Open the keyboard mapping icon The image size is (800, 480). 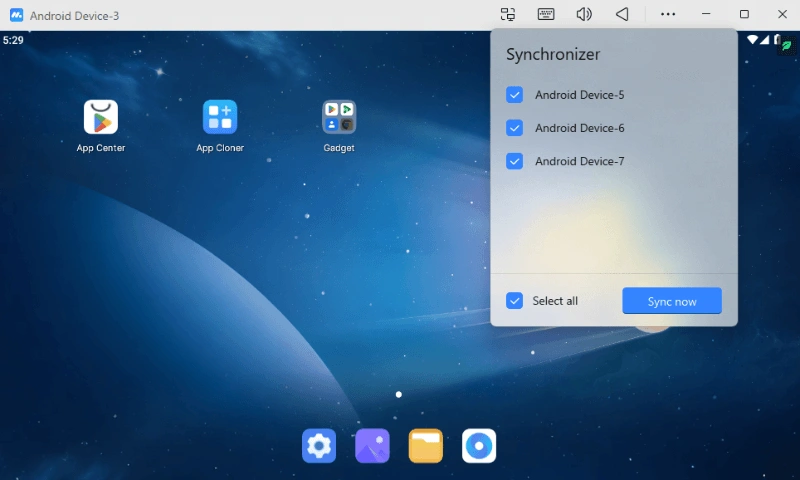pos(546,14)
